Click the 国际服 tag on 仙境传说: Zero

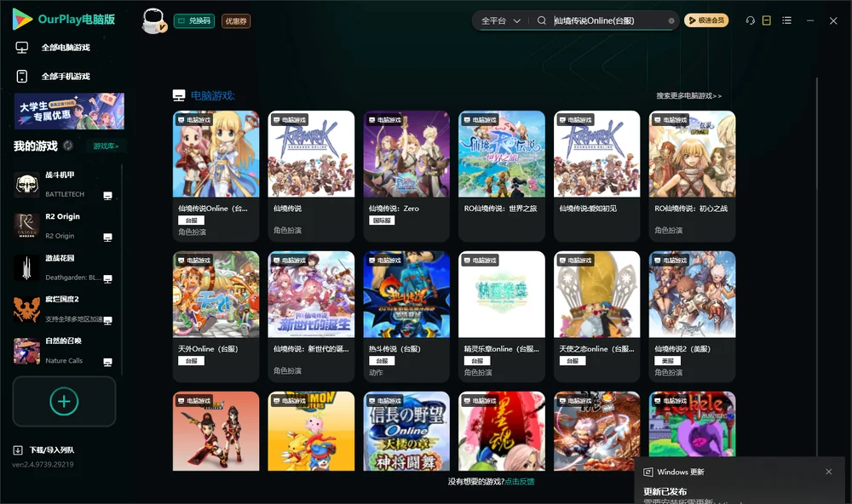(x=382, y=220)
